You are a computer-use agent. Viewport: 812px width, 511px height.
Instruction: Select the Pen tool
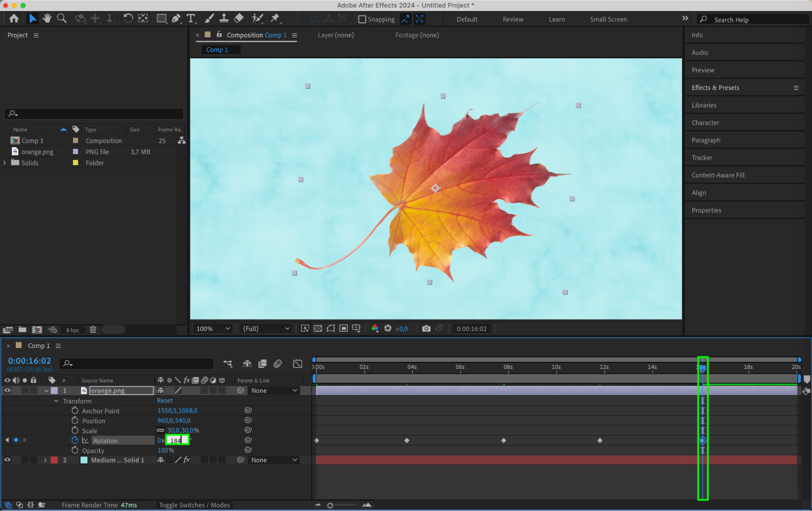pos(176,18)
